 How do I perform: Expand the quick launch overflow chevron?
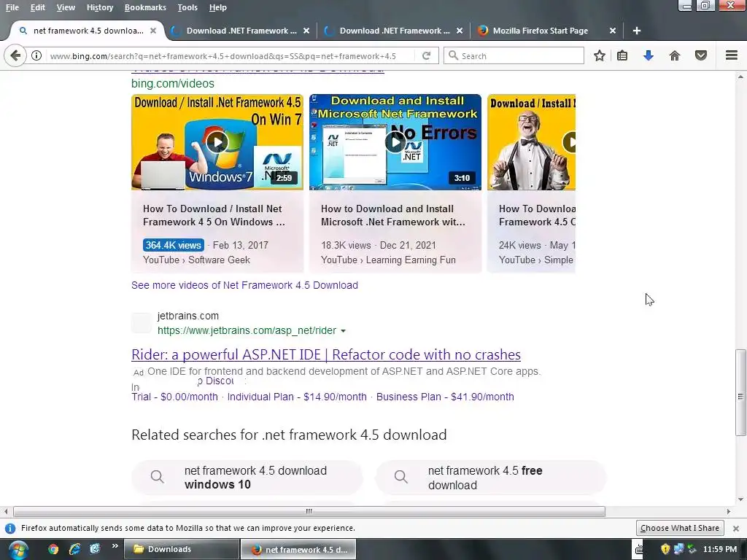tap(115, 545)
